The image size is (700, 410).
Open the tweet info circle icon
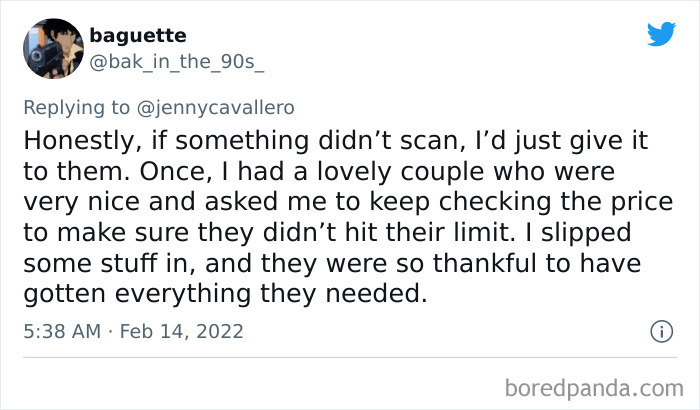pyautogui.click(x=660, y=330)
